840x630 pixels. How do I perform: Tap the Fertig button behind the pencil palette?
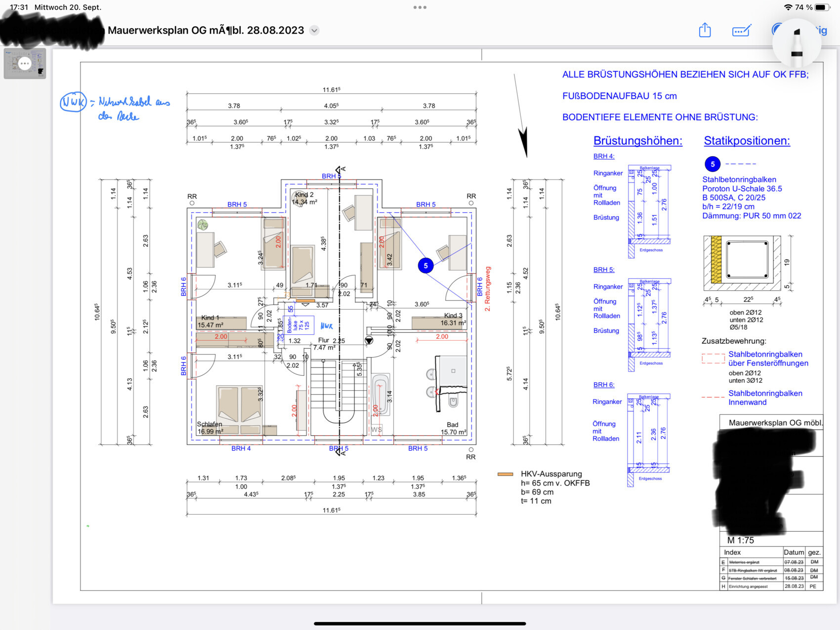821,31
